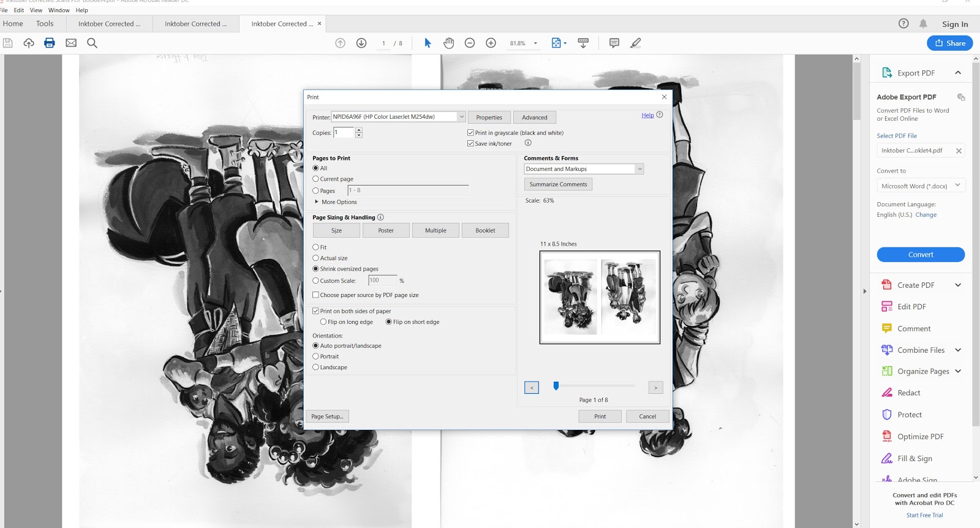980x528 pixels.
Task: Click the blue Convert button
Action: [x=921, y=255]
